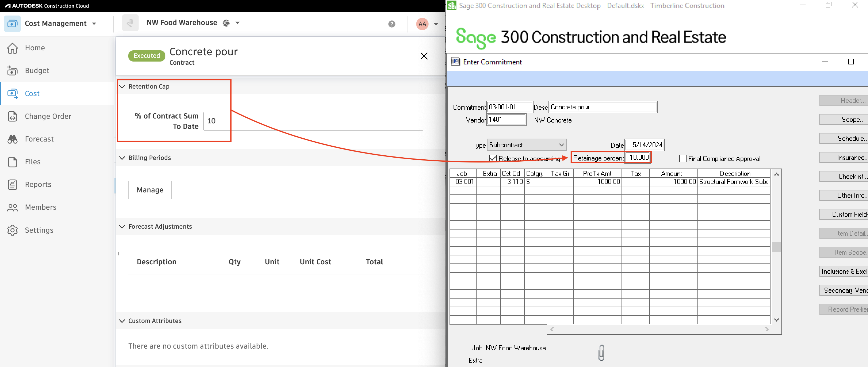
Task: Click the grid horizontal scroll left arrow
Action: pyautogui.click(x=552, y=330)
